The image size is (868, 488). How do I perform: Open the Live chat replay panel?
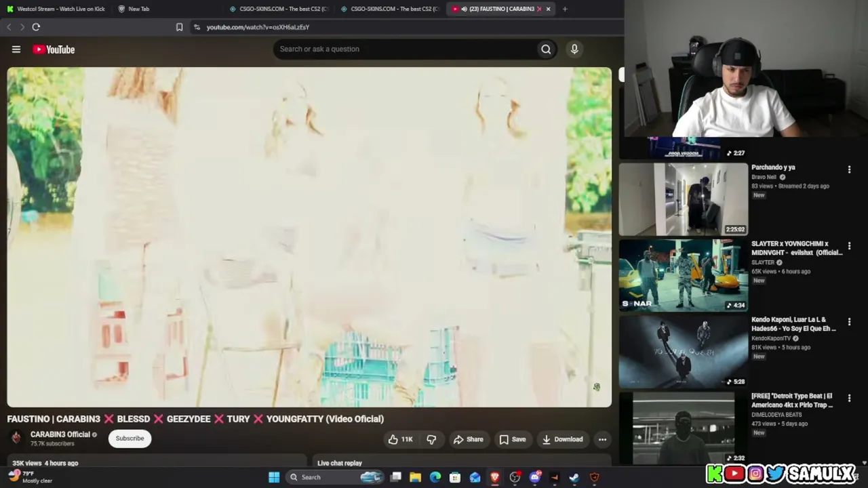pyautogui.click(x=340, y=463)
